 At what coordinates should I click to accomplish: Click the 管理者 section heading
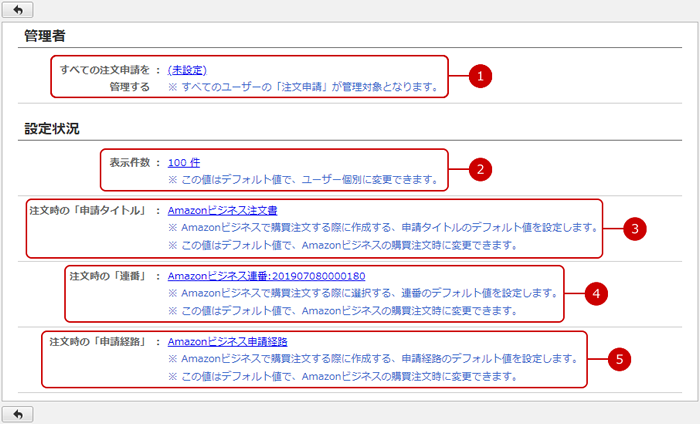pos(45,36)
